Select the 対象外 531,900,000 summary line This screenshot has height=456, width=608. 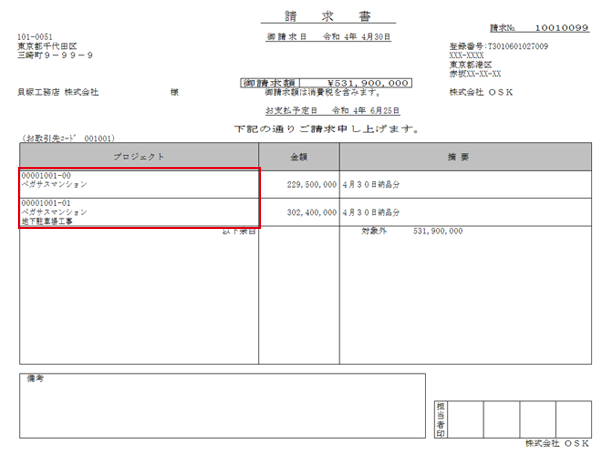411,231
